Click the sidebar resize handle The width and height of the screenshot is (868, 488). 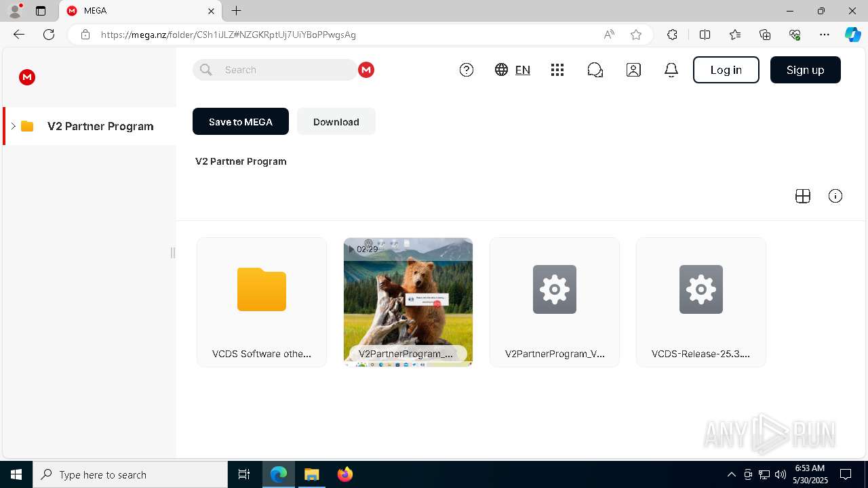pyautogui.click(x=173, y=253)
